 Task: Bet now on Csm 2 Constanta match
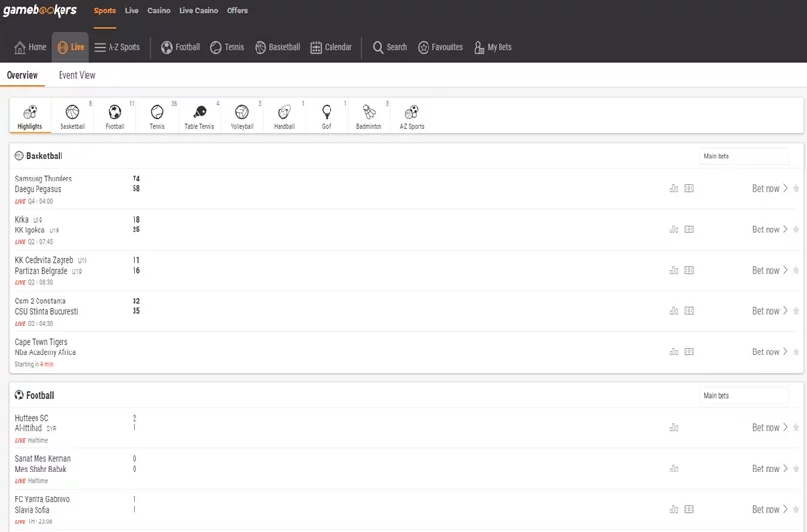coord(770,311)
